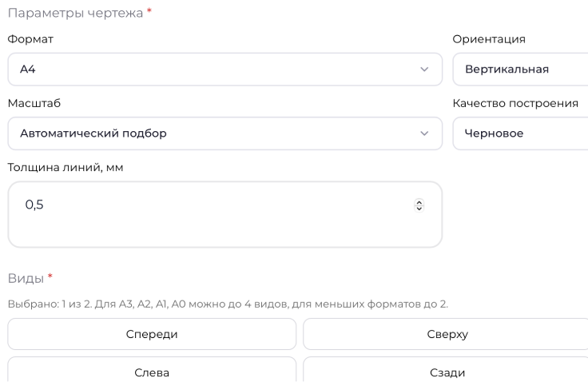The image size is (588, 382).
Task: Click the chevron arrow in the A4 field
Action: pyautogui.click(x=424, y=70)
